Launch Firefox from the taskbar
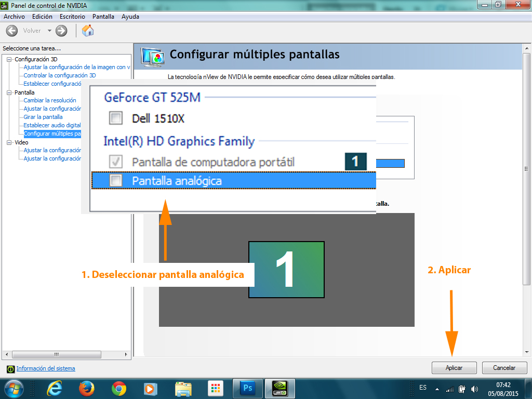 coord(87,389)
